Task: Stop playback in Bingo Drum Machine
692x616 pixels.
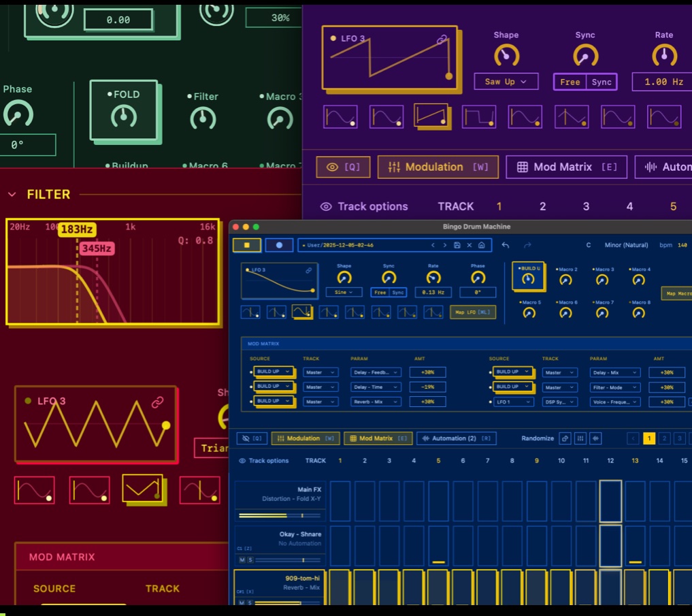Action: (247, 245)
